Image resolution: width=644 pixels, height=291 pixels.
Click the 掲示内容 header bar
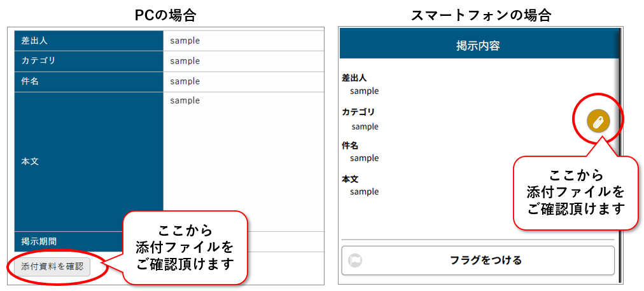478,46
